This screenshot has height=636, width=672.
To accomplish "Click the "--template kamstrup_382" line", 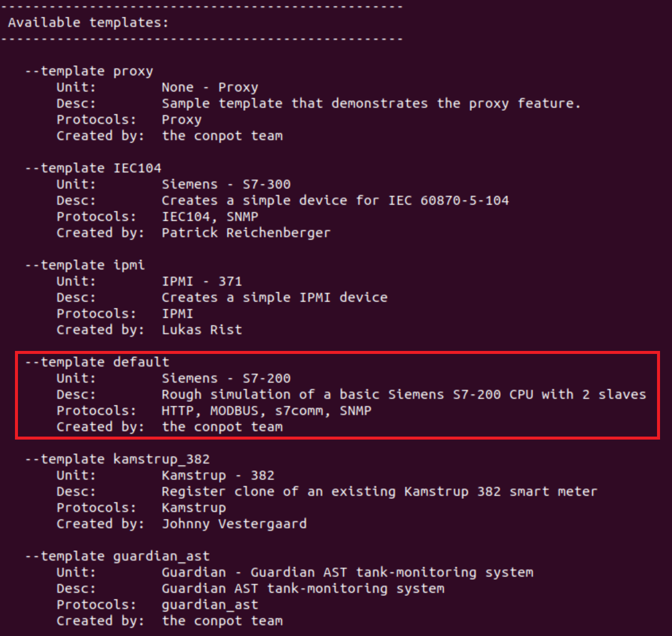I will (117, 459).
